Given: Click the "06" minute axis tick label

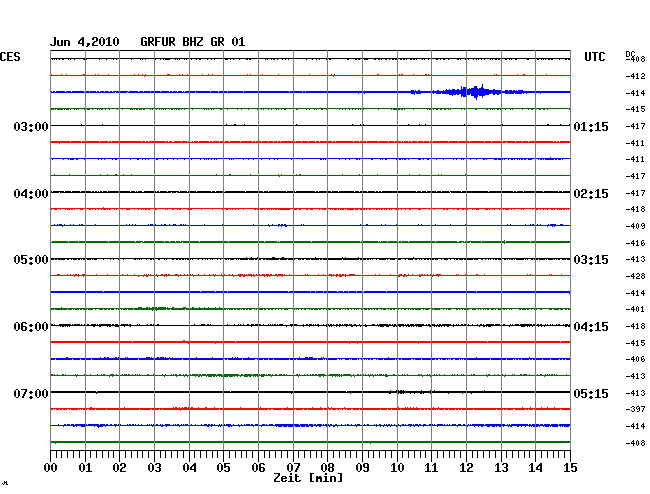Looking at the screenshot, I should click(x=258, y=468).
